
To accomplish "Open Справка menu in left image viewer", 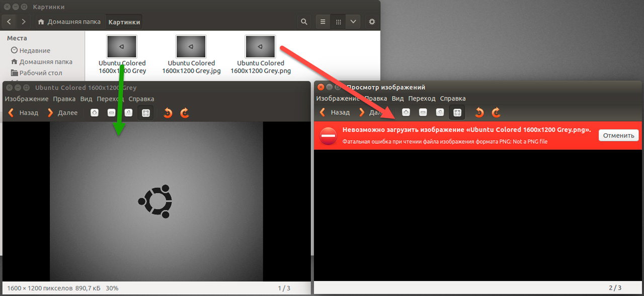I will [x=141, y=99].
